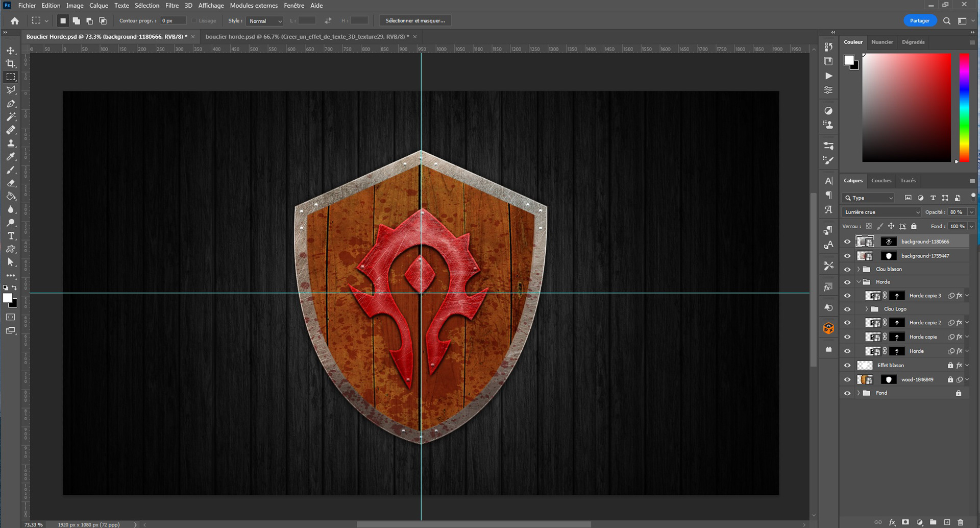Open the Sélection menu

pos(147,6)
